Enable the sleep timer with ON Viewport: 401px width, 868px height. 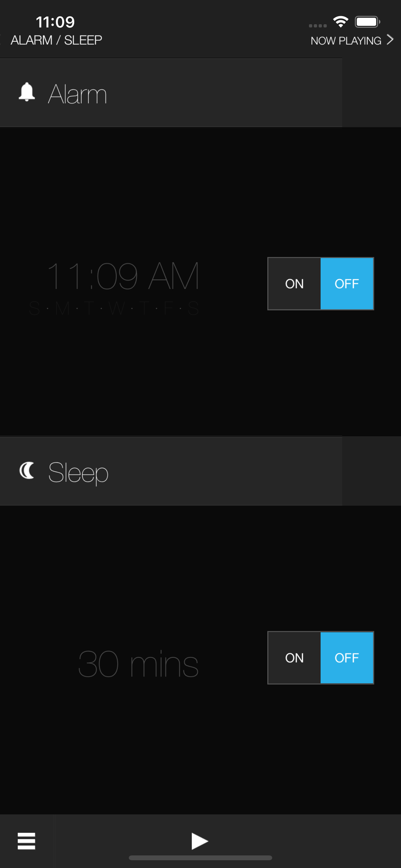point(294,658)
